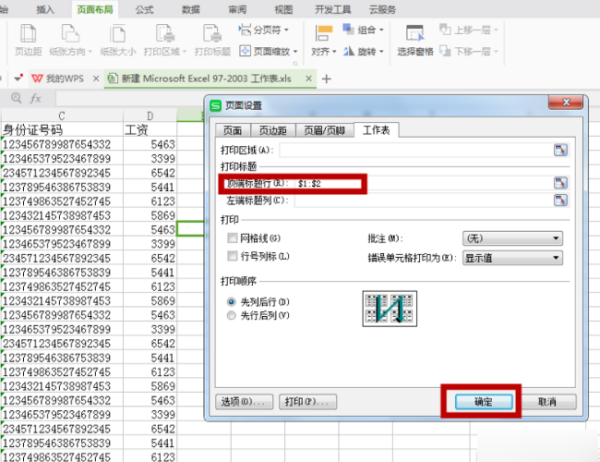
Task: Open the 公式 ribbon tab
Action: coord(144,9)
